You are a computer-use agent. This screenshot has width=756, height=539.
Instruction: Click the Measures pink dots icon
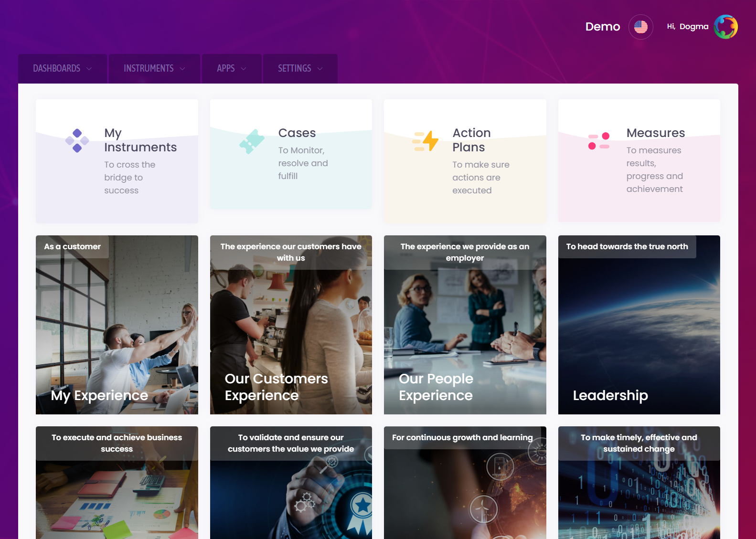coord(599,141)
